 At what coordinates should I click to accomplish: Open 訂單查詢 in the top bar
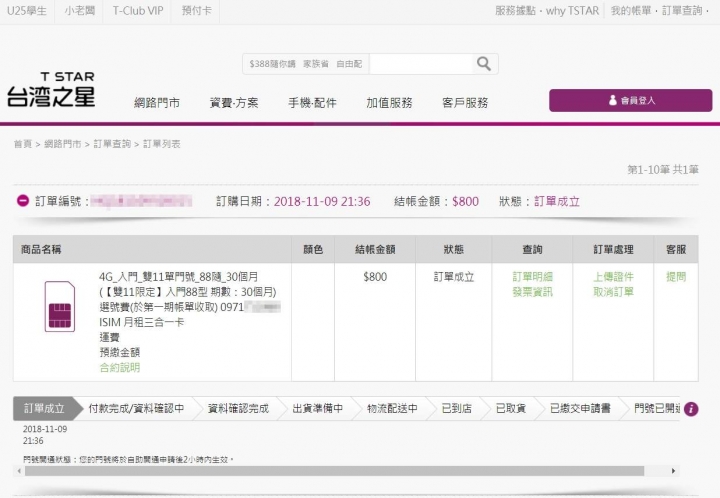tap(682, 11)
